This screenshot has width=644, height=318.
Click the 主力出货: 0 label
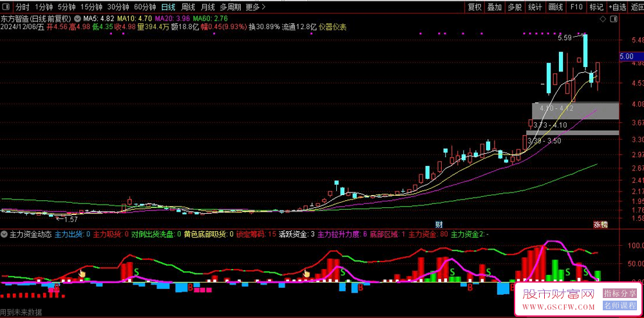click(72, 234)
